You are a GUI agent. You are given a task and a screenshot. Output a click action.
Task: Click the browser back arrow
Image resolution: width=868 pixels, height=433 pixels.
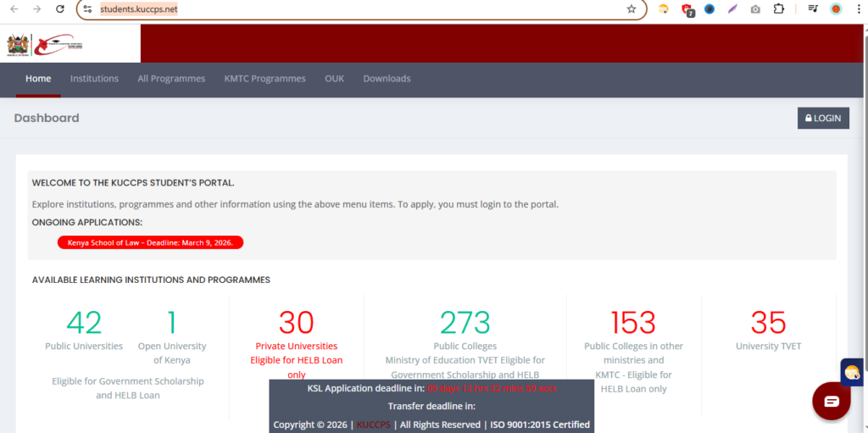click(x=14, y=9)
